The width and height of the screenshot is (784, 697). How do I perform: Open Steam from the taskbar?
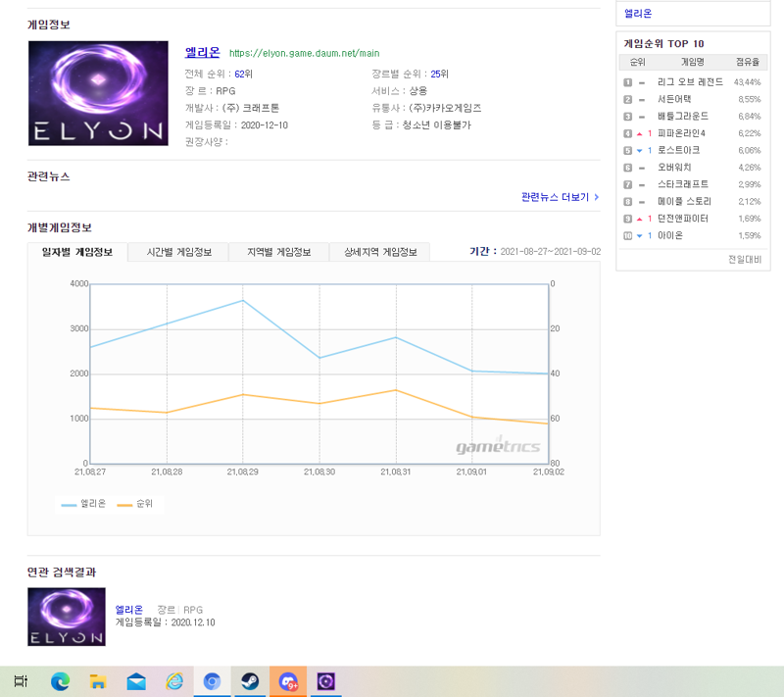tap(250, 681)
